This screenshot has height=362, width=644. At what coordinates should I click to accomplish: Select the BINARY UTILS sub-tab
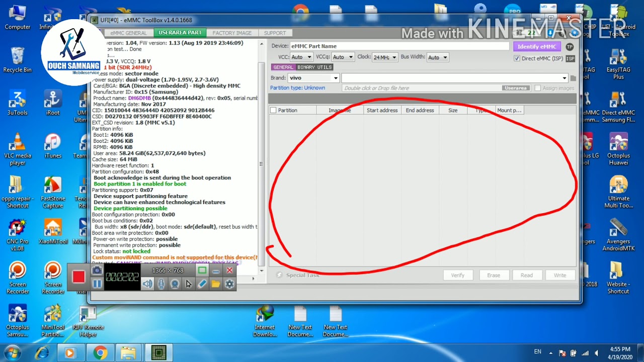314,67
